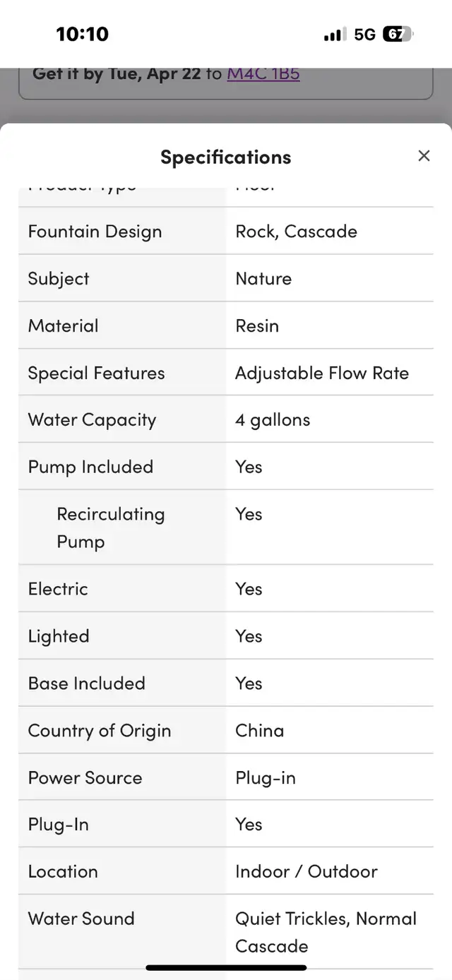452x980 pixels.
Task: Select the Recirculating Pump sub-row
Action: (226, 527)
